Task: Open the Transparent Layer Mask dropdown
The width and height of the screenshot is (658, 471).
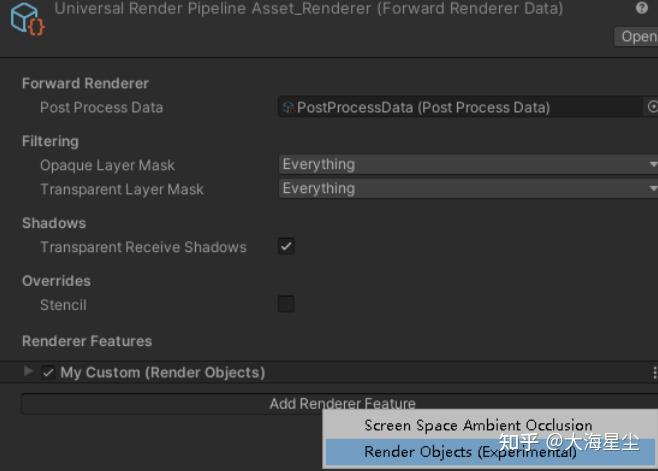Action: coord(467,188)
